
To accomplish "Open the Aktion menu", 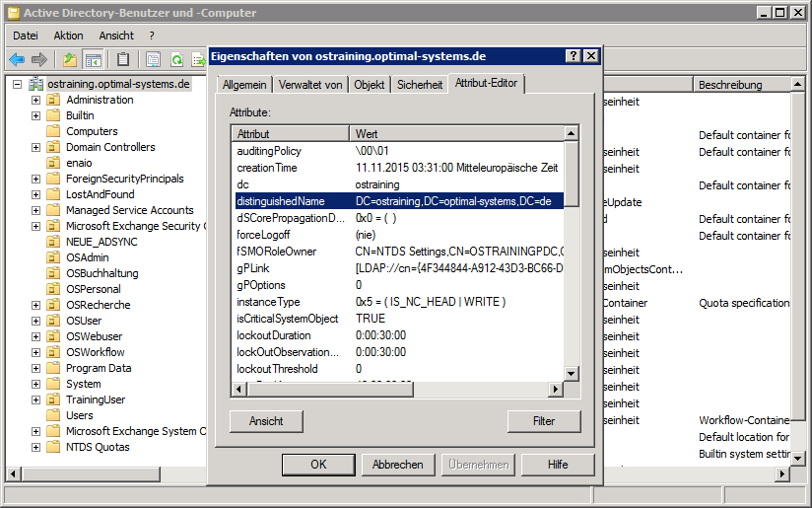I will point(68,36).
